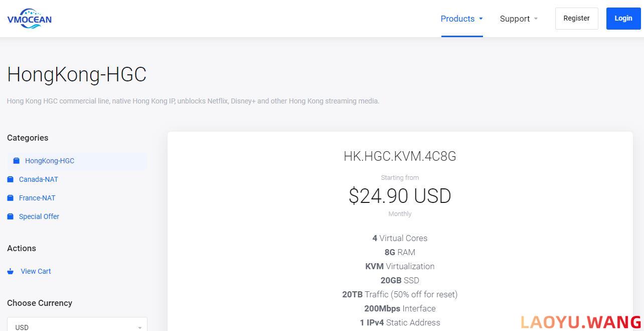Click the HK.HGC.KVM.4C8G plan title
Image resolution: width=644 pixels, height=331 pixels.
[400, 156]
